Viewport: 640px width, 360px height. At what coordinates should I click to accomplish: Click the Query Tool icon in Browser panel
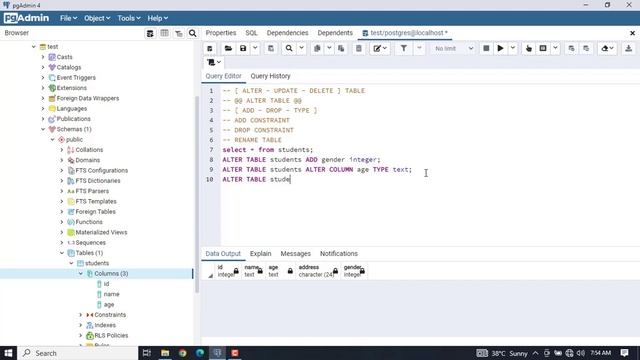click(x=150, y=33)
